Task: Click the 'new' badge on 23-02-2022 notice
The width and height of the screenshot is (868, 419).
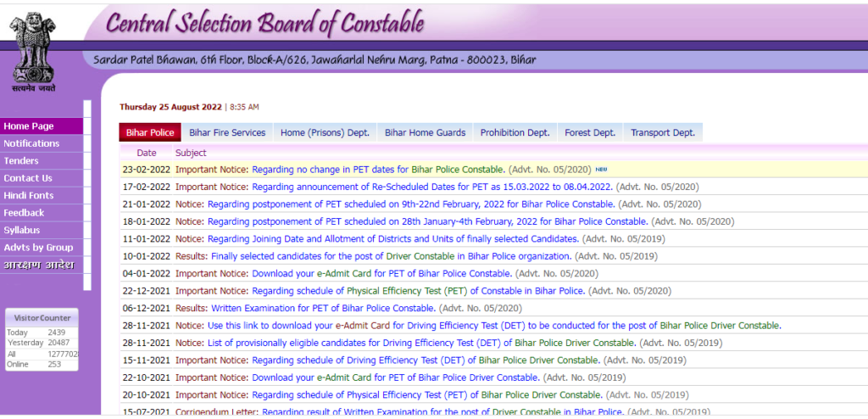Action: tap(601, 169)
